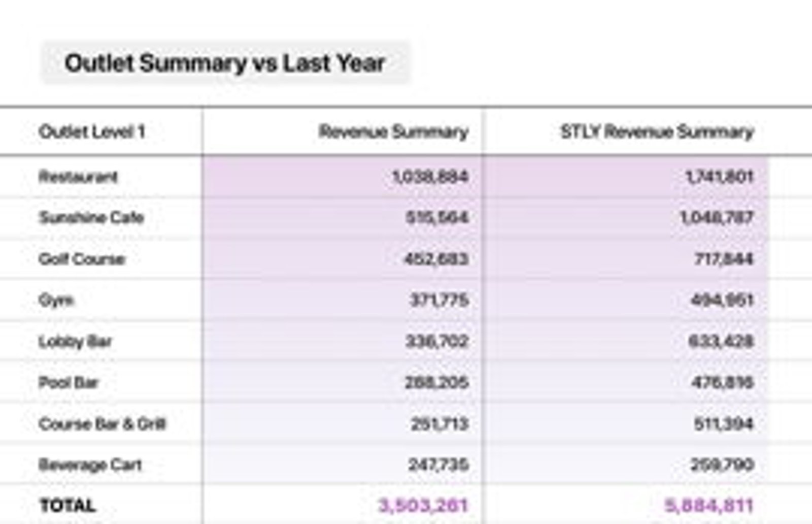Click the TOTAL row label
Viewport: 812px width, 524px height.
pos(67,506)
